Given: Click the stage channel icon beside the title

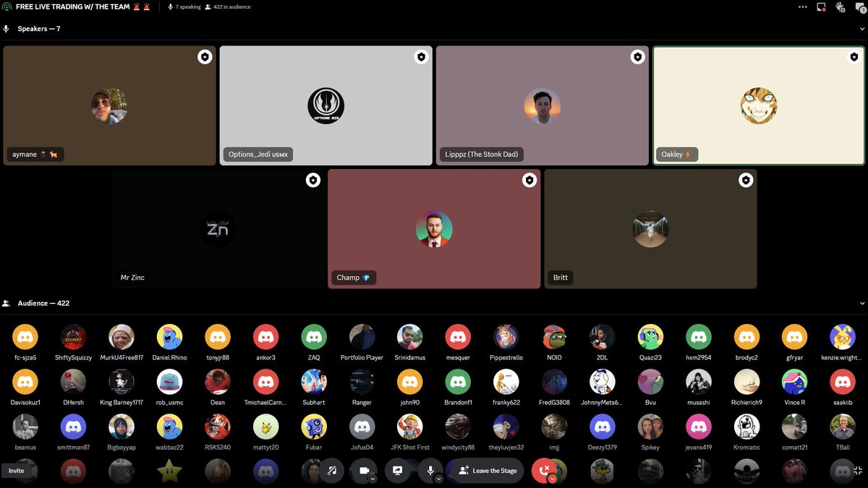Looking at the screenshot, I should tap(7, 7).
